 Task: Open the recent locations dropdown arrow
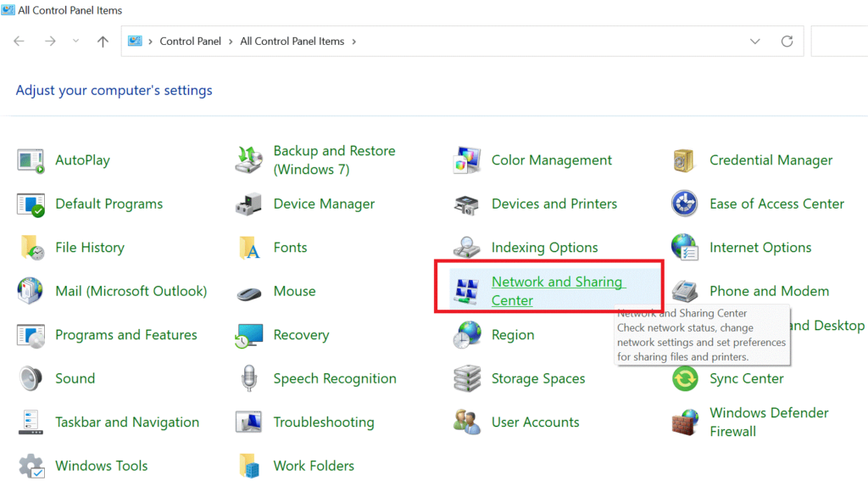point(75,41)
